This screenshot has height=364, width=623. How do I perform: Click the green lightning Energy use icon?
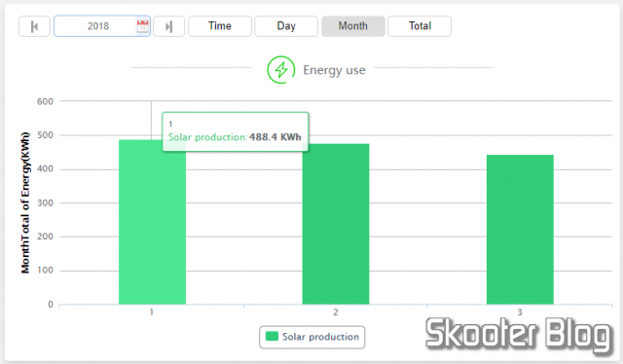[x=281, y=69]
